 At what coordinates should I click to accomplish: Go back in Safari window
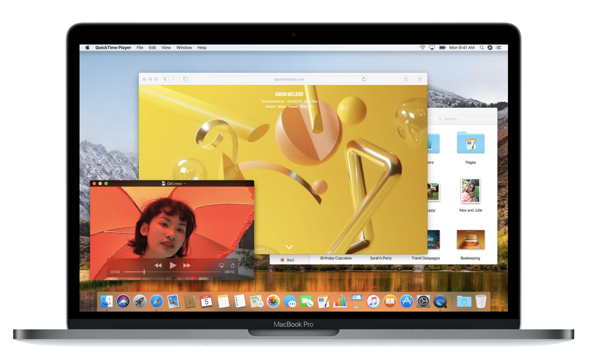click(165, 79)
